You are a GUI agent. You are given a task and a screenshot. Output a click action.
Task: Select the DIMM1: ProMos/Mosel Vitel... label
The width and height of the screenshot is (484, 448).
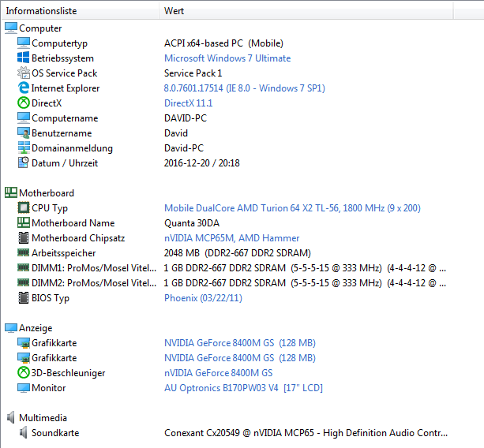click(94, 268)
